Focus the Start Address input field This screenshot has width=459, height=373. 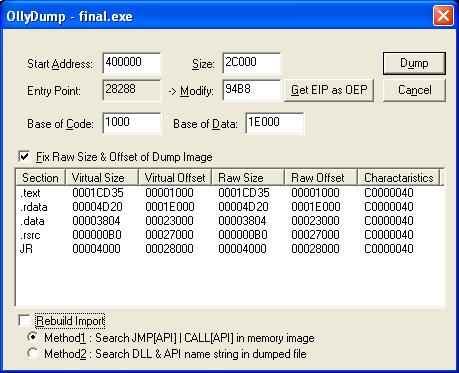click(x=132, y=63)
